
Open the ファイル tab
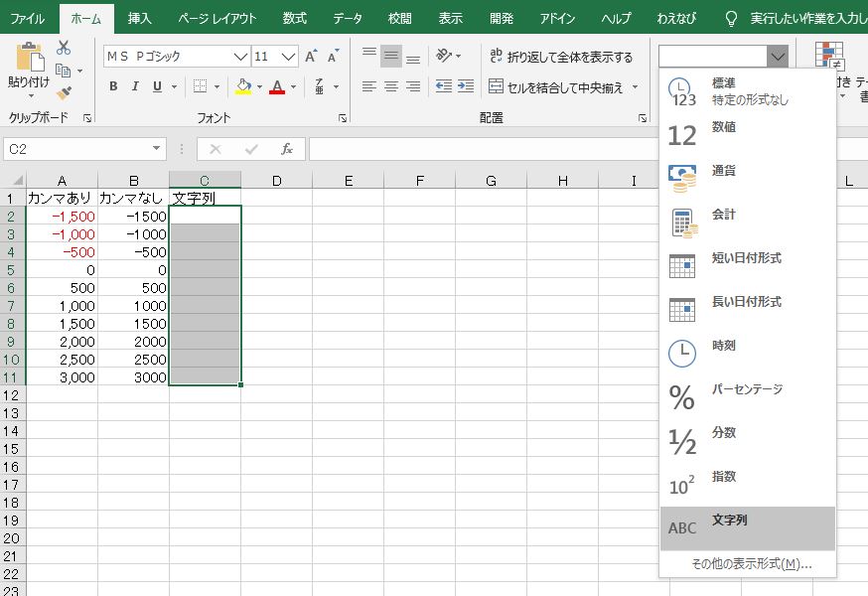coord(28,19)
